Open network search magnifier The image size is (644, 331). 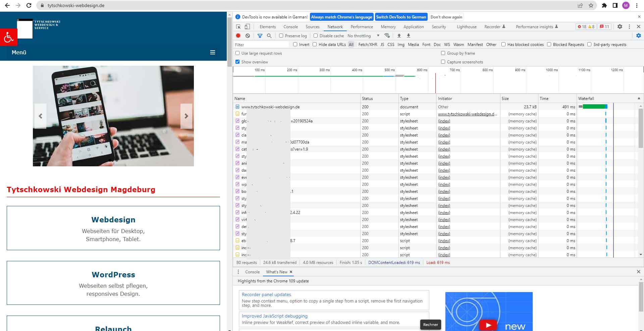(269, 36)
